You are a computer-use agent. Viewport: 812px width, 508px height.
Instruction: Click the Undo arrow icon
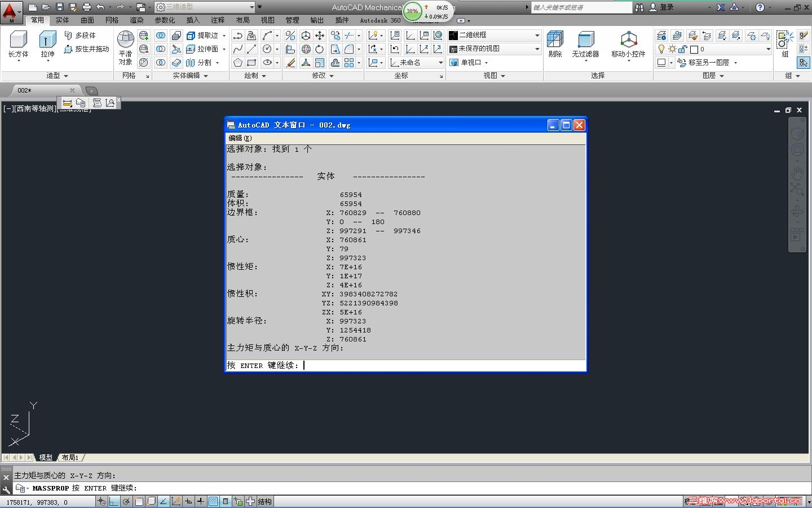tap(100, 7)
